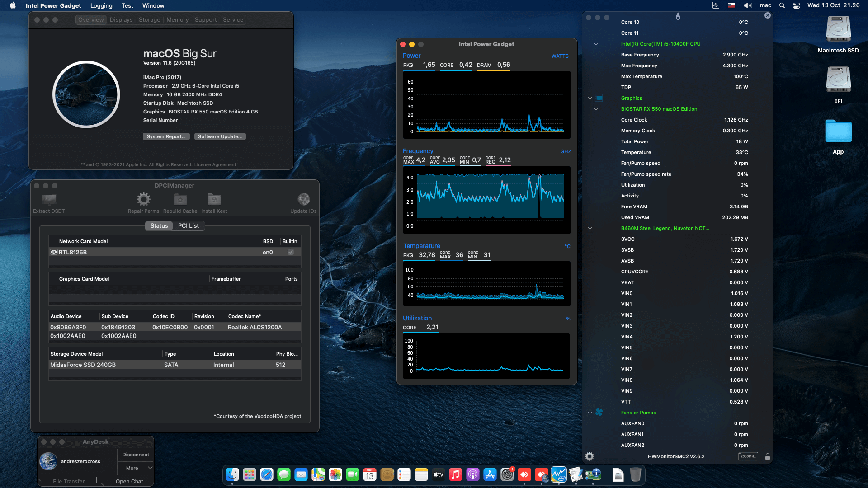
Task: Click the Fans or Pumps fan icon
Action: (x=599, y=413)
